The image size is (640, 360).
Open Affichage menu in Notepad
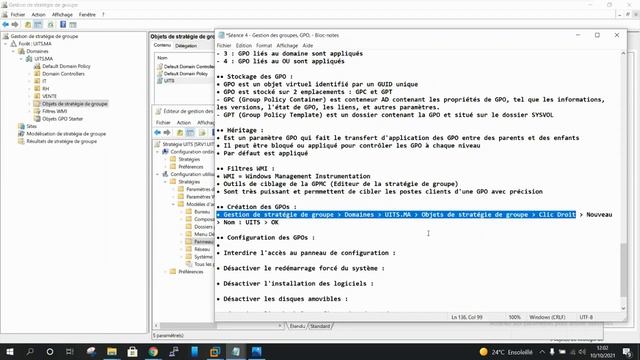tap(287, 45)
